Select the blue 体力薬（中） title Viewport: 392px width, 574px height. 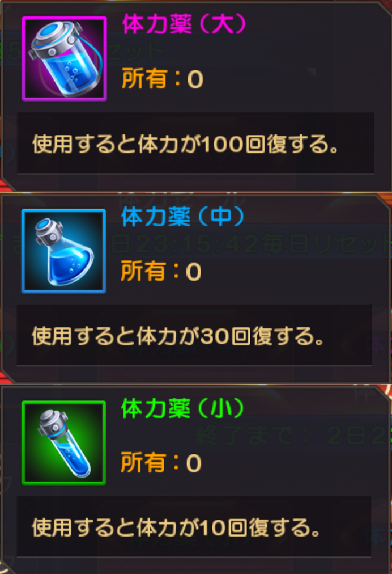pos(182,217)
